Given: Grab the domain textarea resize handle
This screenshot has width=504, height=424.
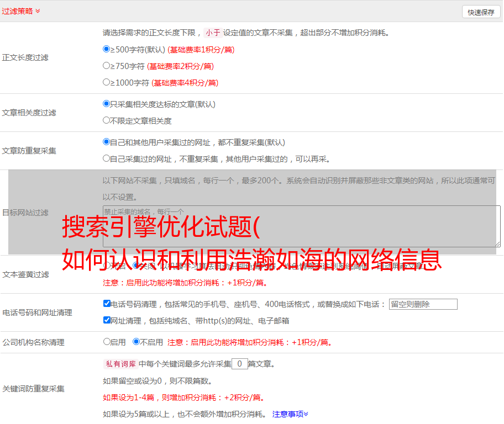Looking at the screenshot, I should (497, 243).
